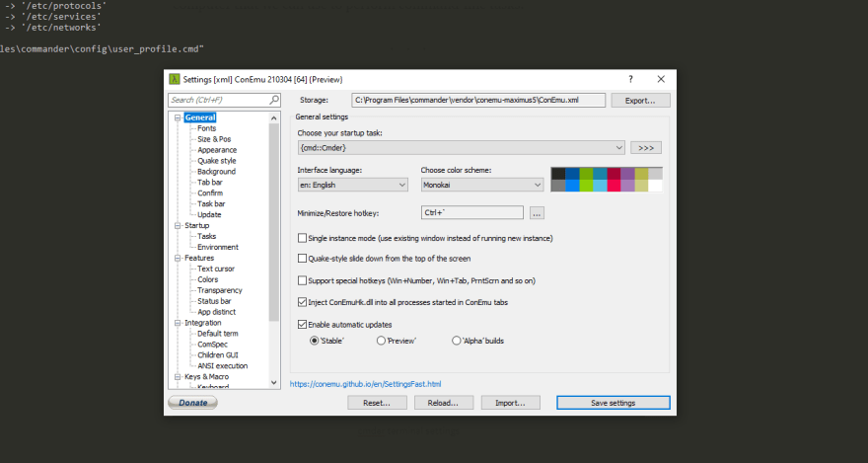
Task: Select Confirm in settings tree
Action: [x=210, y=193]
